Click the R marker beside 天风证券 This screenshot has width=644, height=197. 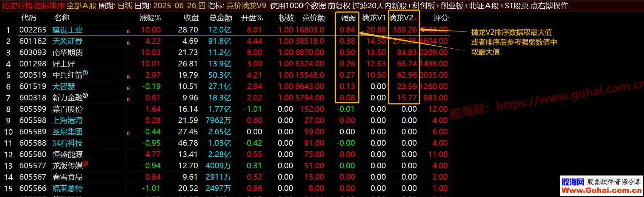[x=128, y=43]
